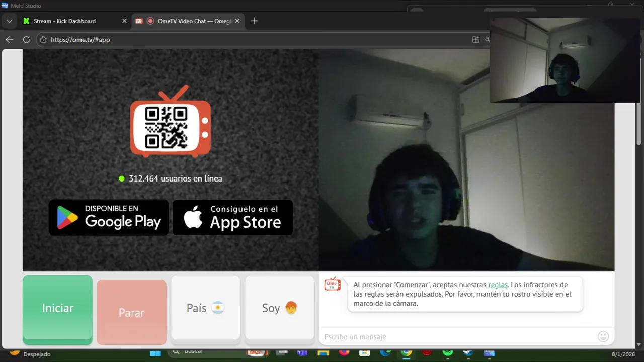This screenshot has height=362, width=644.
Task: Open the App Store download badge
Action: pyautogui.click(x=232, y=217)
